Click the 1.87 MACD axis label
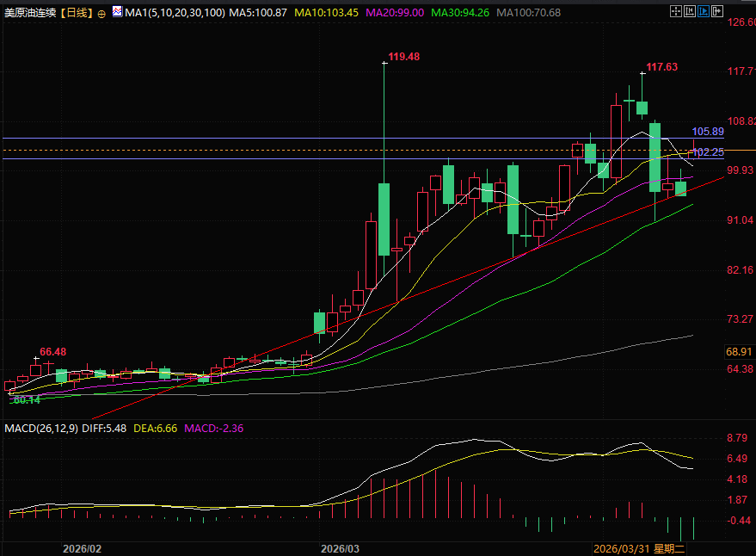756x556 pixels. click(x=737, y=500)
